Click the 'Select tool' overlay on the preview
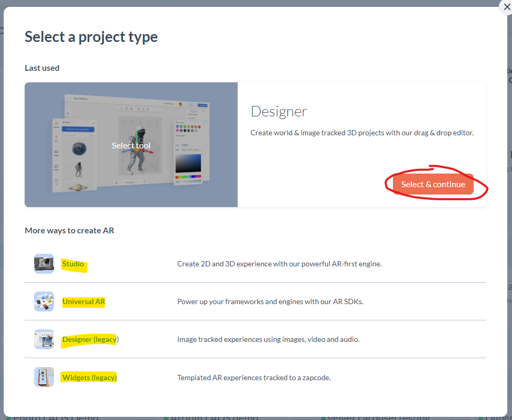 point(131,145)
